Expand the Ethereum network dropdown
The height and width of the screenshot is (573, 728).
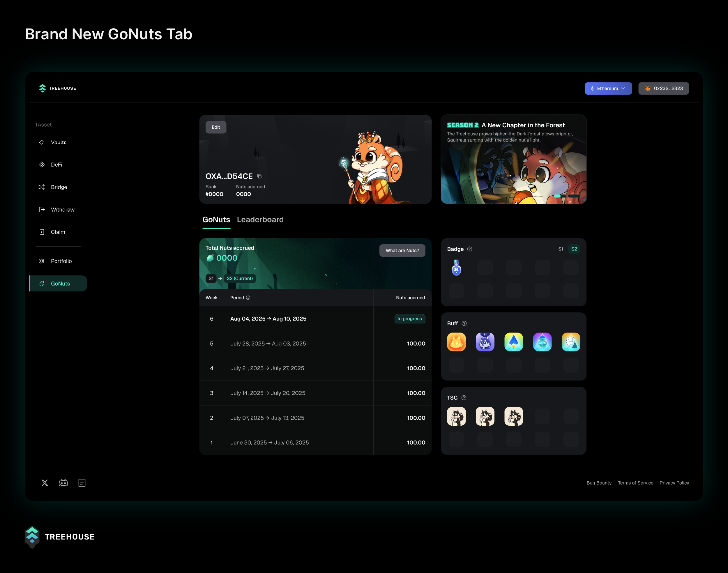[608, 88]
